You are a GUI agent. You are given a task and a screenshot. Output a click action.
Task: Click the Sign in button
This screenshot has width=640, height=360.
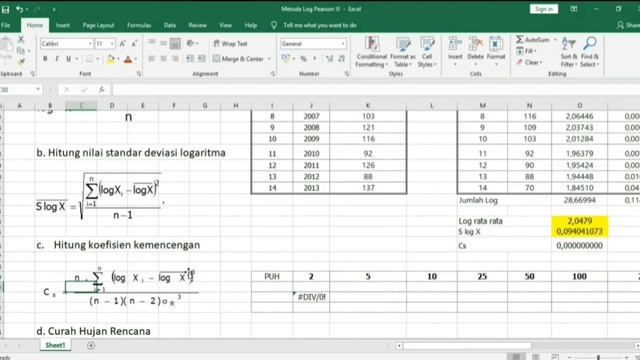click(x=544, y=9)
